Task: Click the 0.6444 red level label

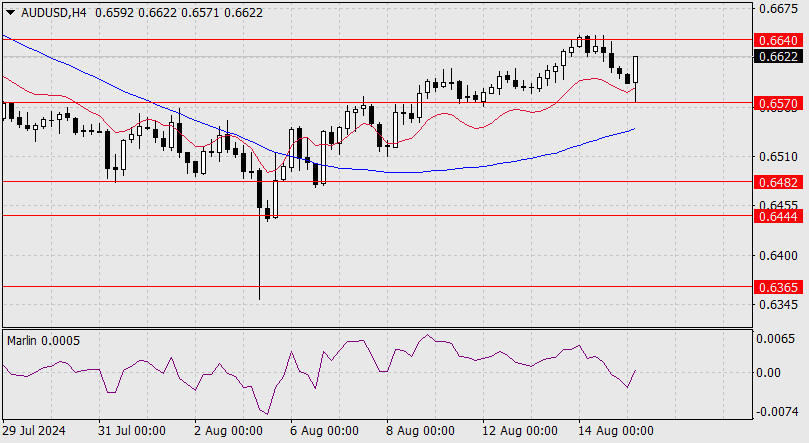Action: [x=779, y=217]
